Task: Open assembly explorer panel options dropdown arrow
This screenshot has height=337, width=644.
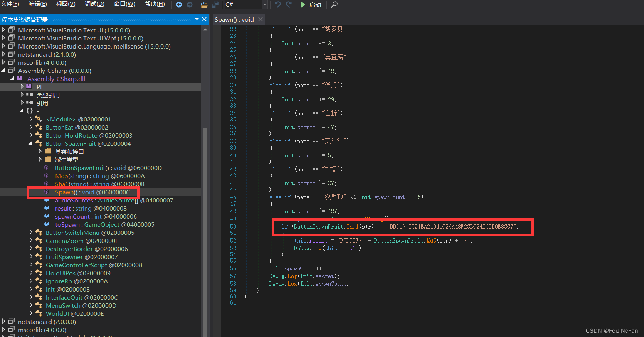Action: pyautogui.click(x=197, y=19)
